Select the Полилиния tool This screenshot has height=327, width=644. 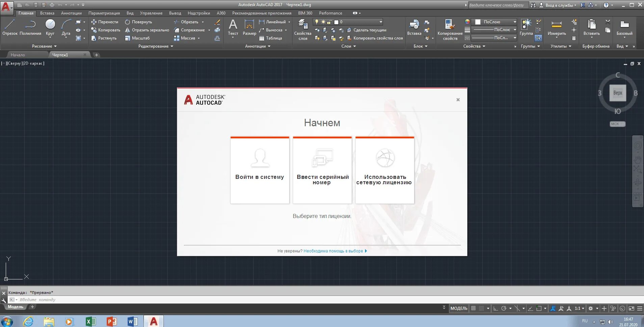pos(30,27)
